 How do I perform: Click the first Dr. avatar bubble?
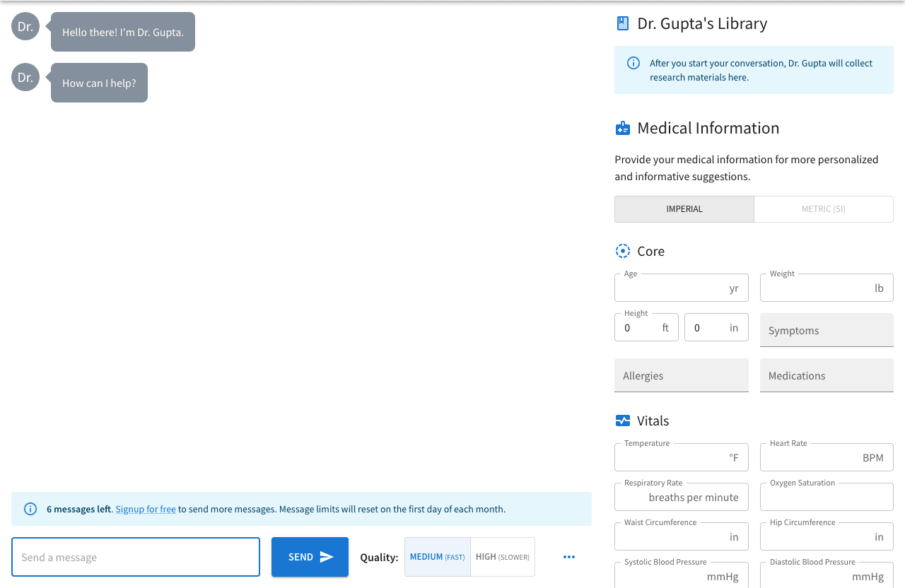click(x=25, y=26)
